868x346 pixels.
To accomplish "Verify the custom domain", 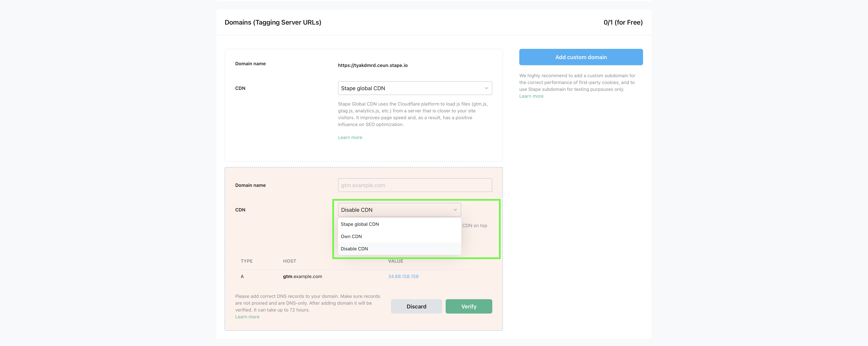I will pos(468,306).
